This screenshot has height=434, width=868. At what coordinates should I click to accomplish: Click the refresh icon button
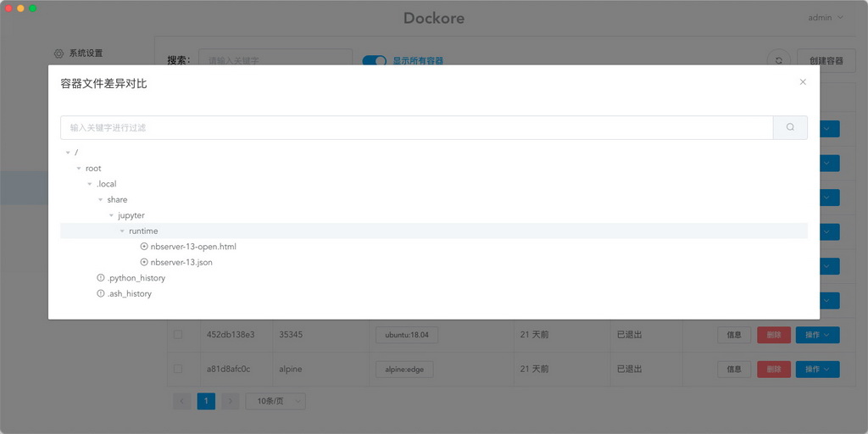779,61
